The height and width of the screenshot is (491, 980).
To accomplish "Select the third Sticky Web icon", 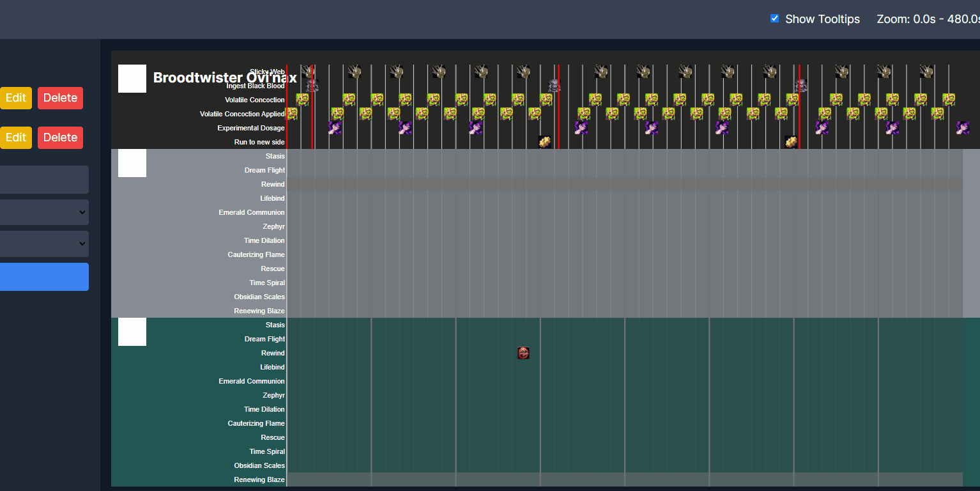I will 396,72.
